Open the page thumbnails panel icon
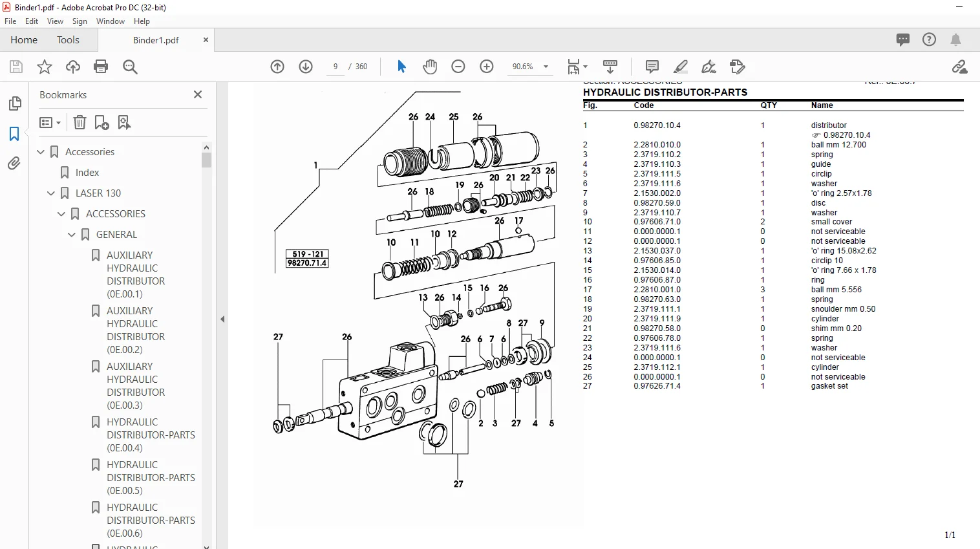Viewport: 980px width, 549px height. 15,103
